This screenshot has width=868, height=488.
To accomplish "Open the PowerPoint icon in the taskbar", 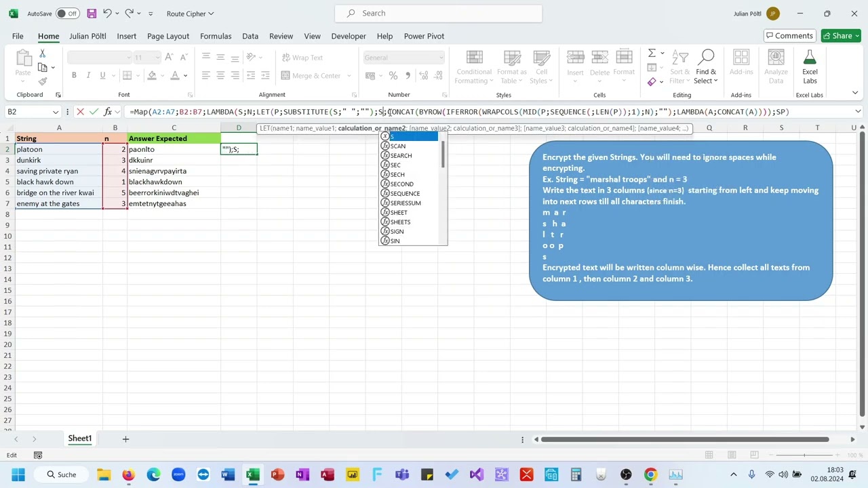I will point(277,474).
